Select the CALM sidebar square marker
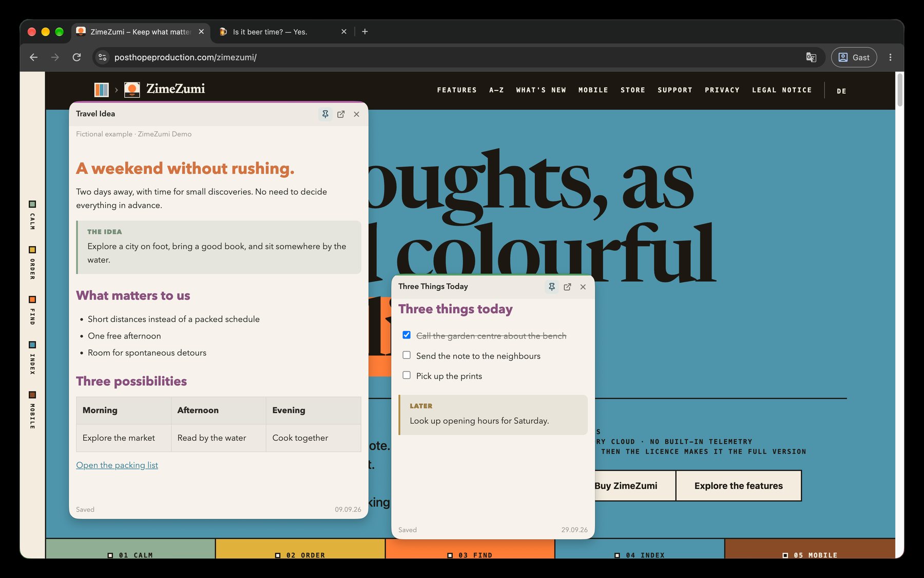Viewport: 924px width, 578px height. pos(32,204)
